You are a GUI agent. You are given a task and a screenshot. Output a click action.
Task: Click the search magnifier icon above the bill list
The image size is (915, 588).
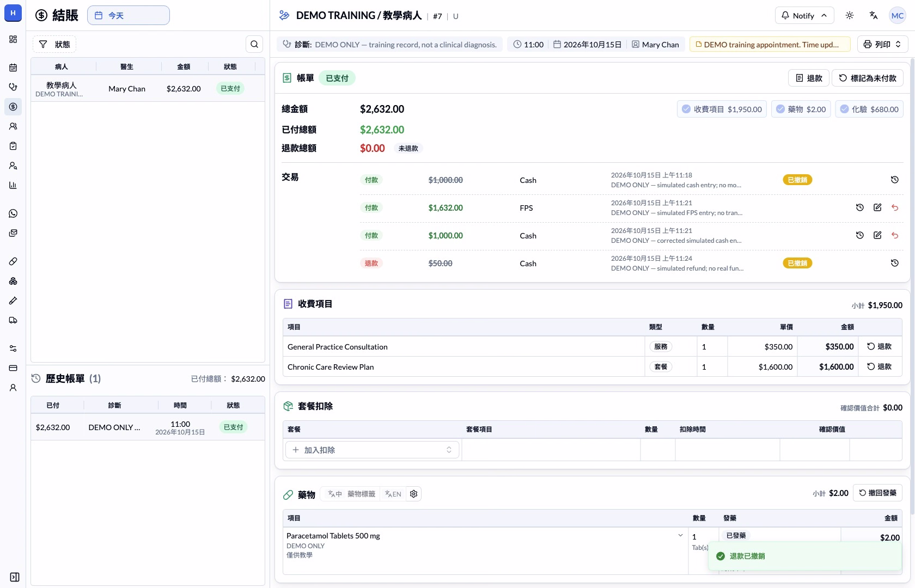click(x=254, y=44)
